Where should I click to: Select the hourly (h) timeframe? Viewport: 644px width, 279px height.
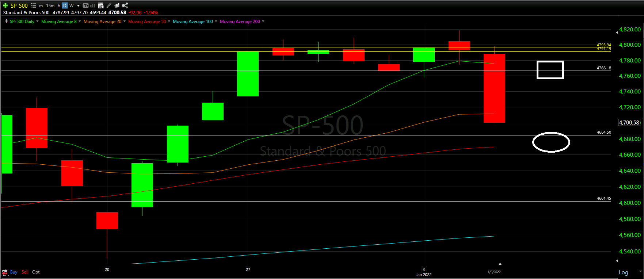click(x=59, y=6)
